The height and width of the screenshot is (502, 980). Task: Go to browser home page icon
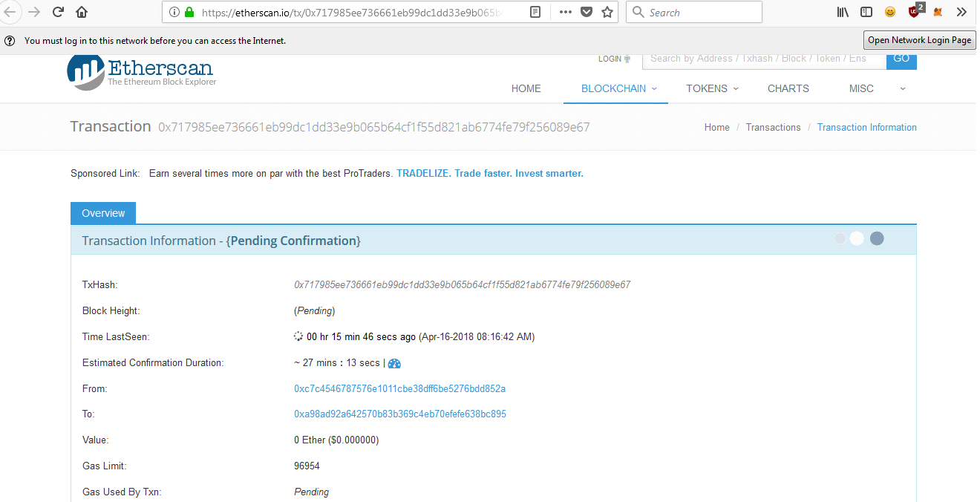pyautogui.click(x=82, y=13)
